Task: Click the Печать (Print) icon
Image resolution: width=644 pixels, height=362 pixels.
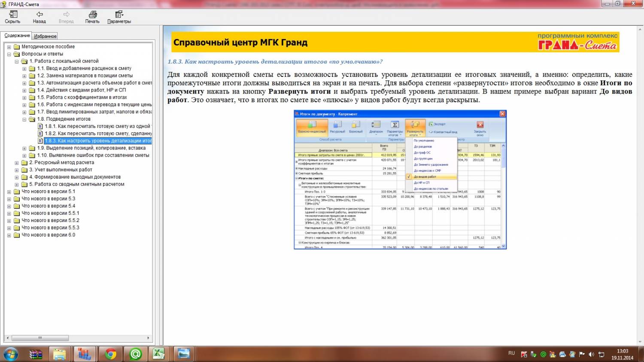Action: [x=92, y=17]
